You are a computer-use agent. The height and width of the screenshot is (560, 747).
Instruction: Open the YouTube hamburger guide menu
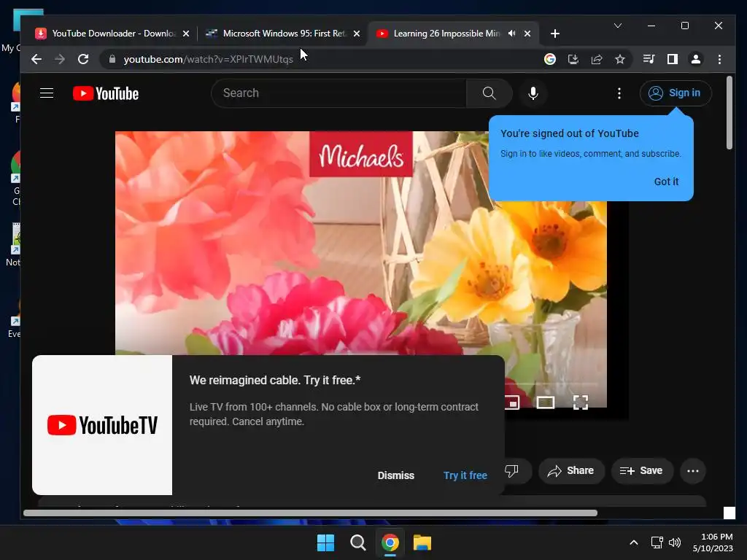tap(47, 93)
